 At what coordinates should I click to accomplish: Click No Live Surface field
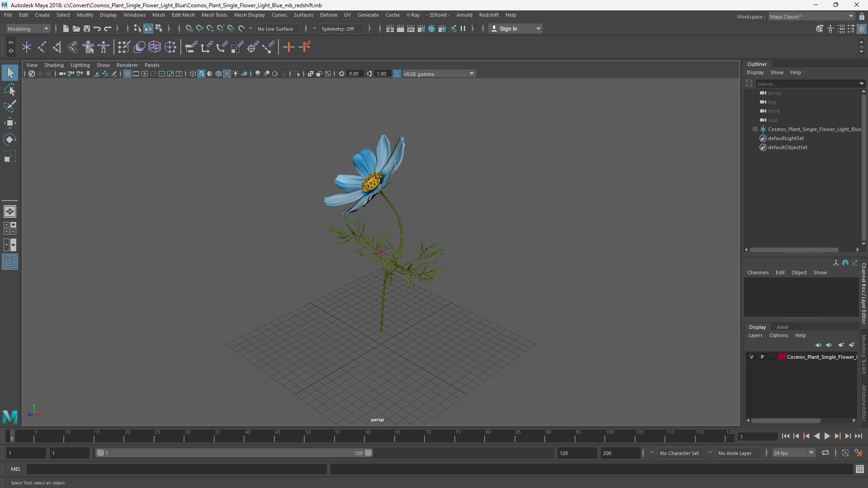tap(277, 28)
